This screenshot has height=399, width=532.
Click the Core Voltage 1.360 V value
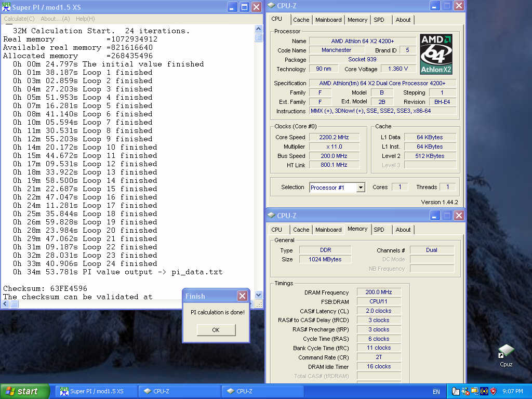pyautogui.click(x=397, y=69)
